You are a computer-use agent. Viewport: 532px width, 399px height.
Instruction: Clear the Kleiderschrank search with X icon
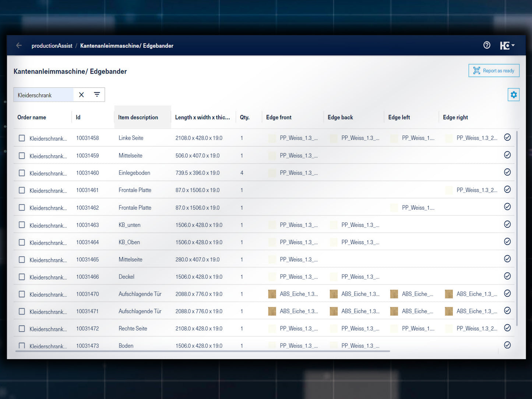(81, 95)
